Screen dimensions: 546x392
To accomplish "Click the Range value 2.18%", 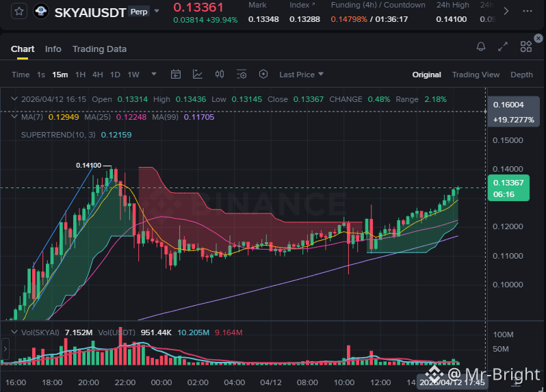I will point(435,99).
